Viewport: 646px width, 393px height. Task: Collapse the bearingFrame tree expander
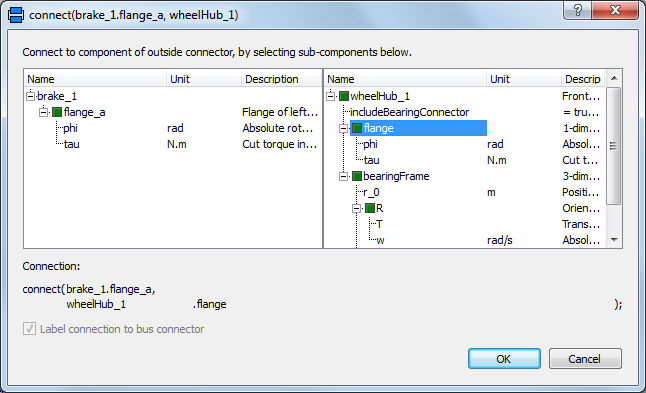[343, 176]
